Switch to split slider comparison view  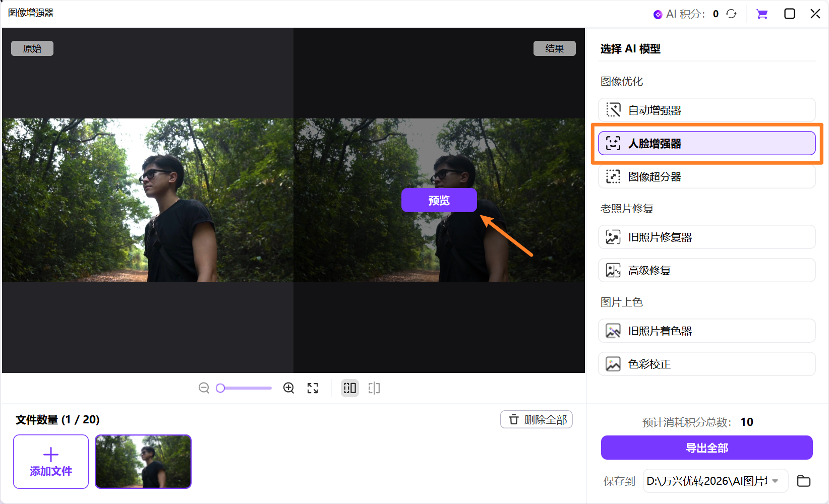tap(374, 388)
